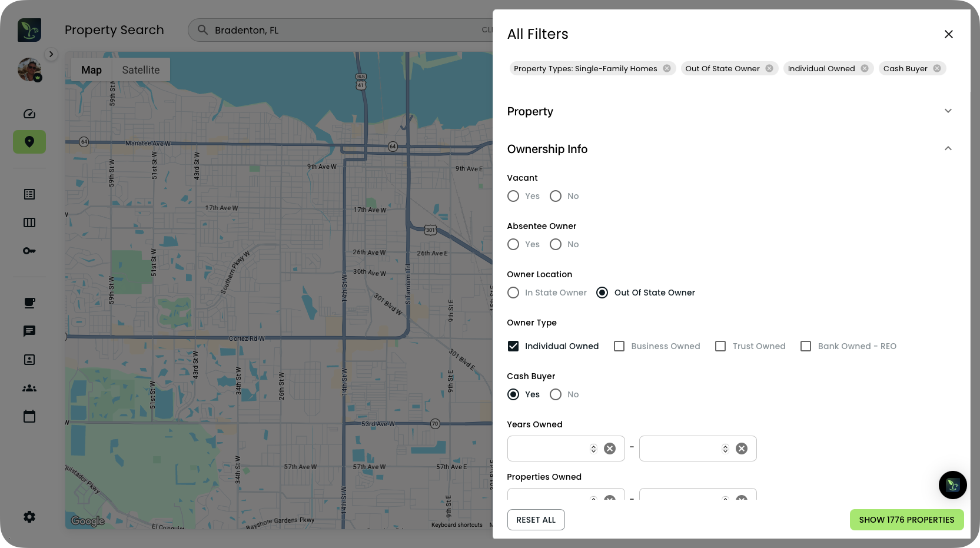Open the coffee mug icon in sidebar

pos(29,303)
